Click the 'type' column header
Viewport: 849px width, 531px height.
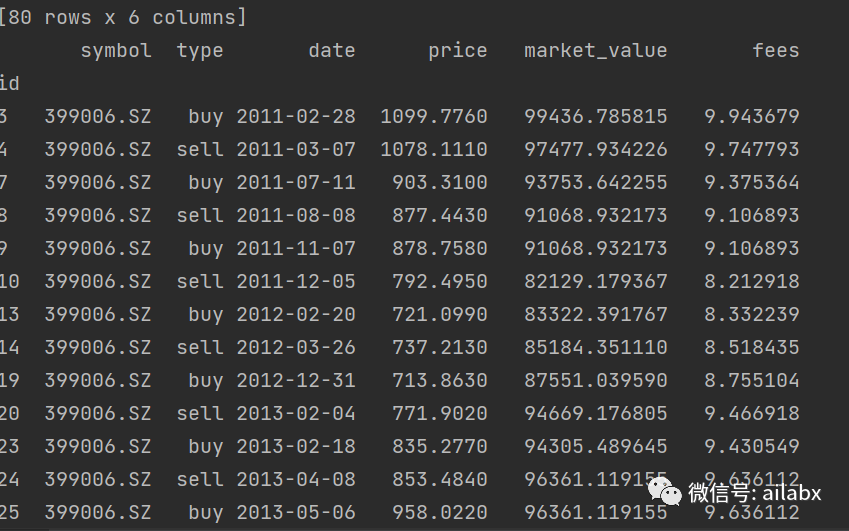200,51
